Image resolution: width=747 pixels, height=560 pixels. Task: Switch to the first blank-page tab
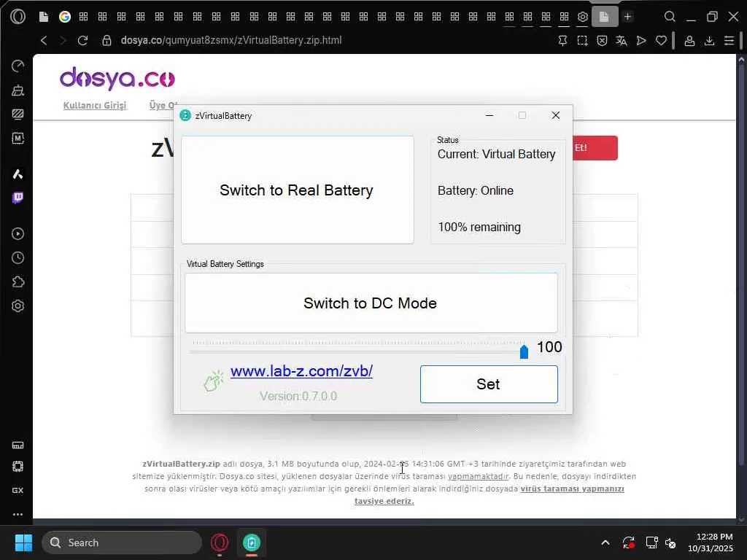point(43,17)
